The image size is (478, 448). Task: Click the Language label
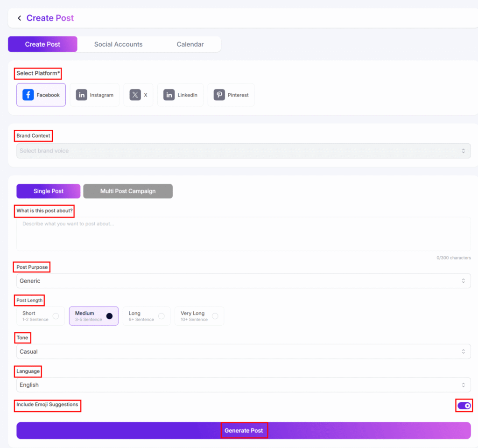[28, 371]
